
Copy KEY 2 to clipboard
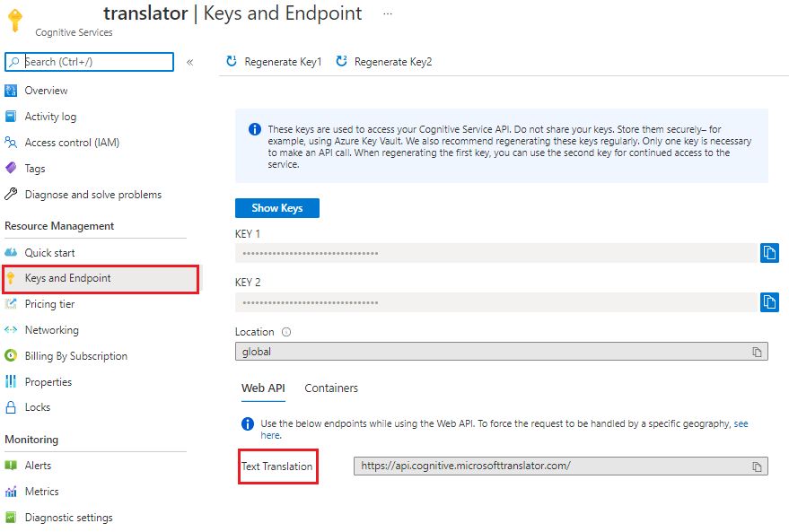tap(769, 301)
